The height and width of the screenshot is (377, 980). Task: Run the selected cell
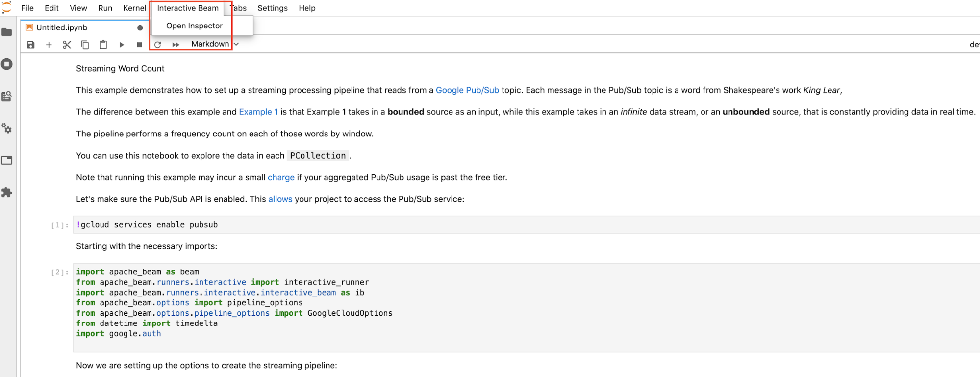[122, 45]
